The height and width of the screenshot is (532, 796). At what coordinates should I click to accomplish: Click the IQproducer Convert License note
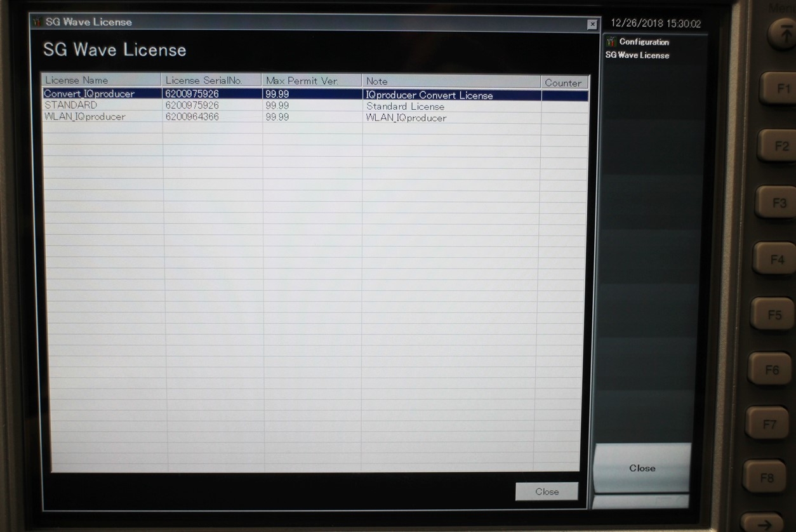pyautogui.click(x=429, y=95)
